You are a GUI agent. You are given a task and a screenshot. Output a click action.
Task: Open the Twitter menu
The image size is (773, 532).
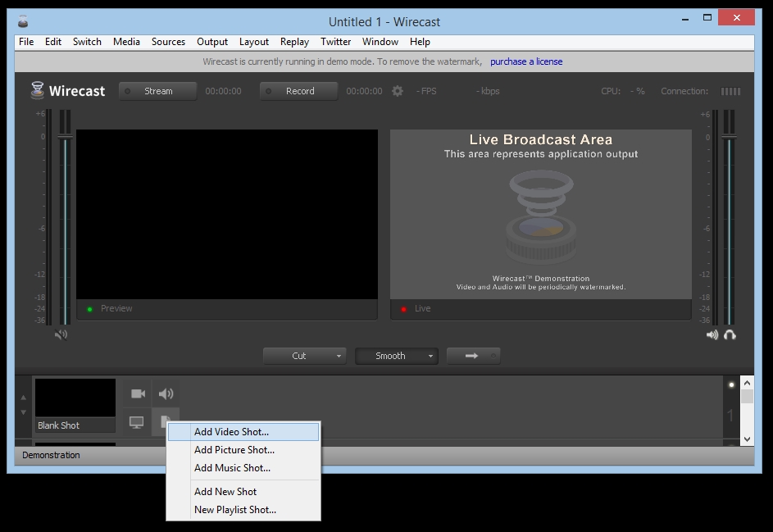(x=336, y=42)
